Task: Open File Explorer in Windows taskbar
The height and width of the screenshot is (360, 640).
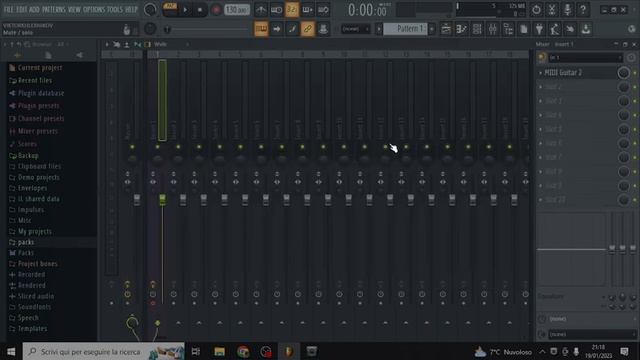Action: tap(220, 351)
